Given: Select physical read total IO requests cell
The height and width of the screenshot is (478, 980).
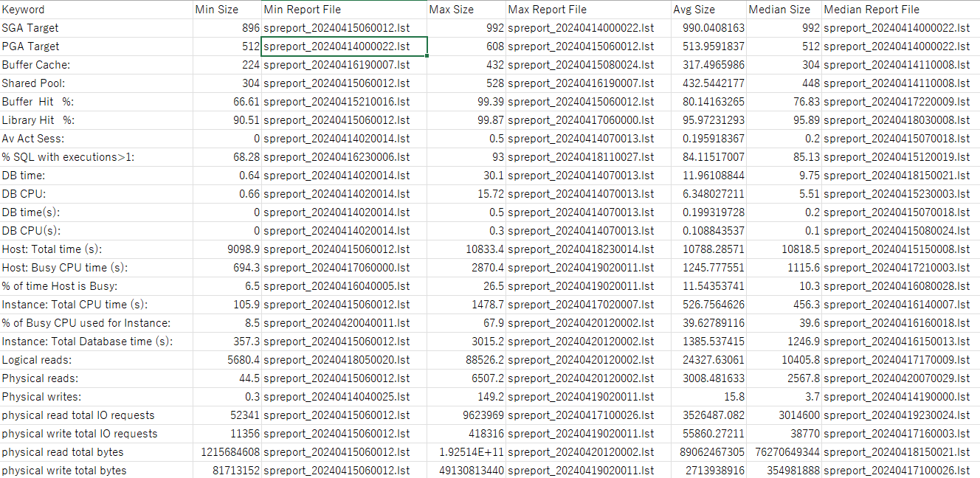Looking at the screenshot, I should (x=97, y=415).
